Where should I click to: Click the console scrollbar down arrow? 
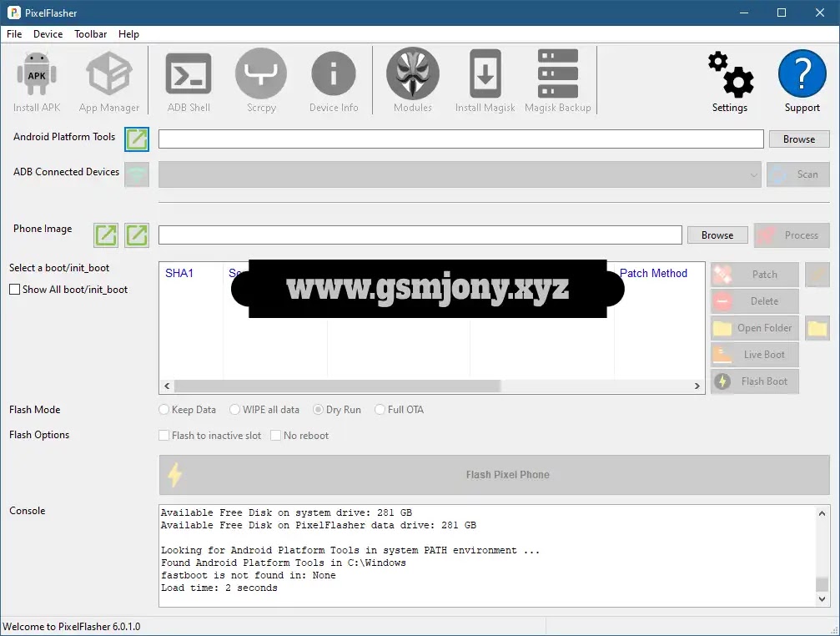pyautogui.click(x=822, y=599)
